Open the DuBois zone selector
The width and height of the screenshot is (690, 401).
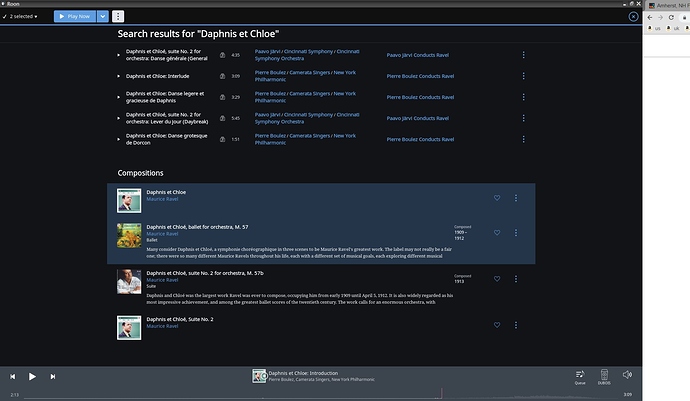click(x=604, y=377)
